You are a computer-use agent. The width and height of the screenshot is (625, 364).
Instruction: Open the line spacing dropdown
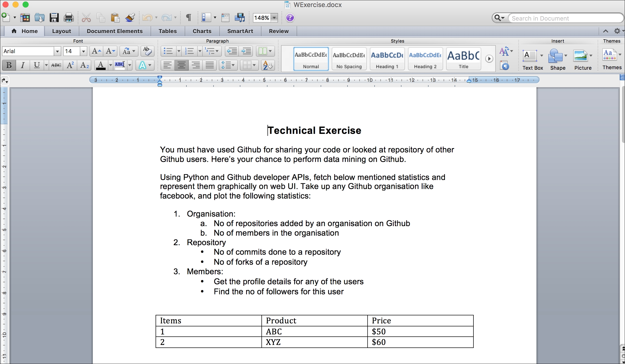coord(228,65)
